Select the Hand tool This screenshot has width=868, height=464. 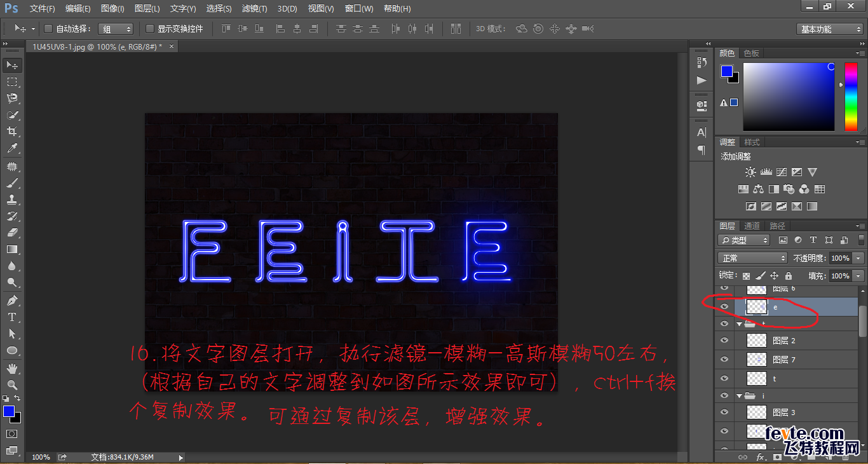point(12,368)
